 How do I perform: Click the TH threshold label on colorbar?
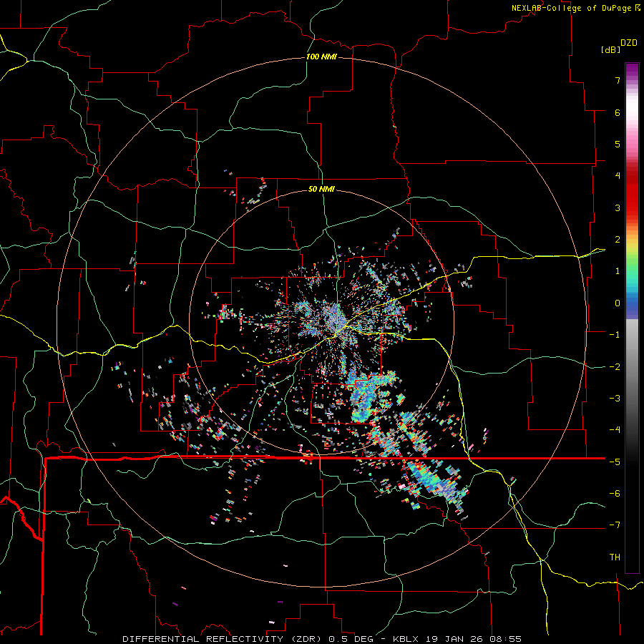tap(615, 557)
